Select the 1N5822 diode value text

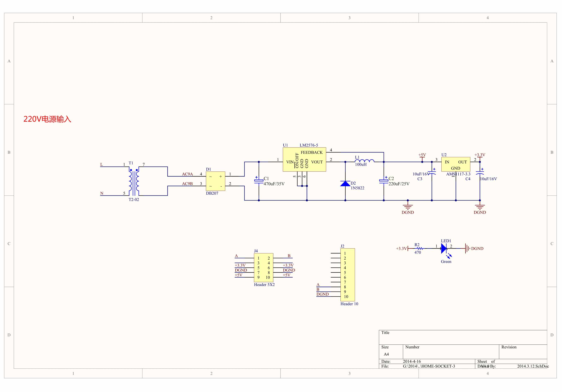[x=357, y=188]
